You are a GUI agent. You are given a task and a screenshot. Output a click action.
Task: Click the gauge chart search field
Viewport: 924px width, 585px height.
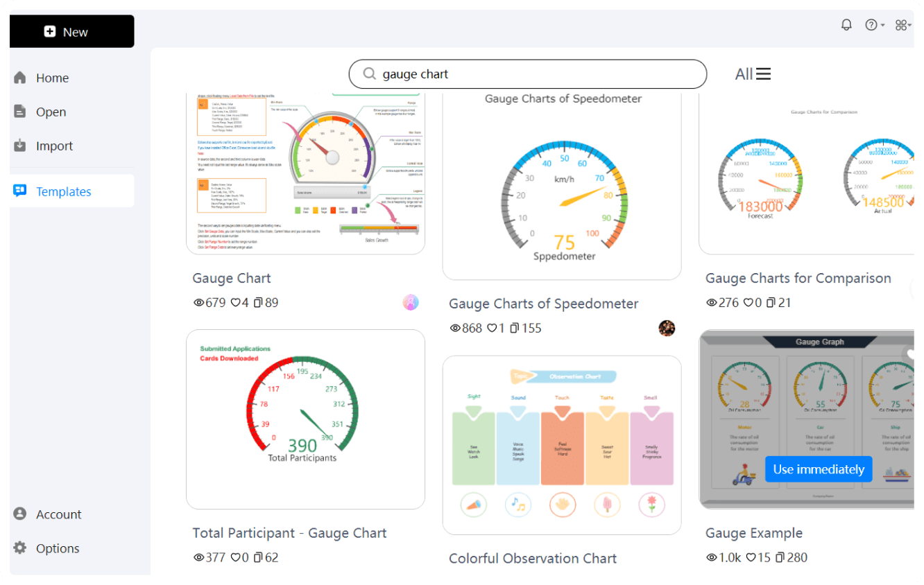coord(534,74)
